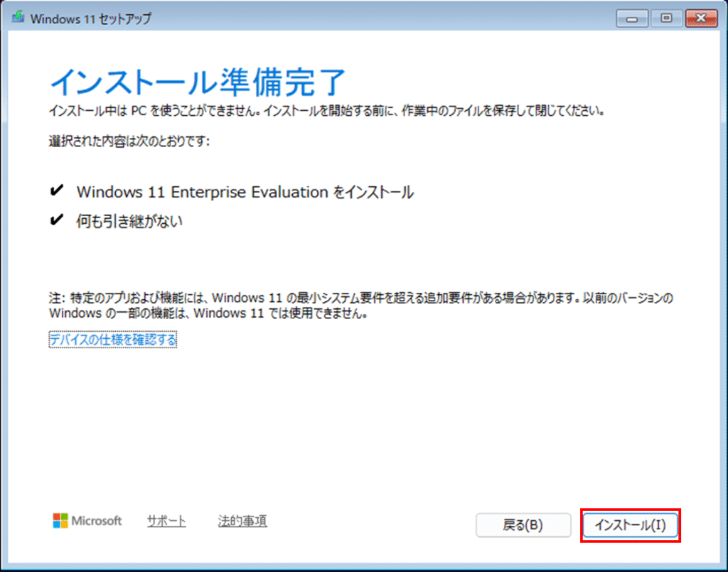Maximize the setup window
Viewport: 728px width, 572px height.
[x=666, y=18]
